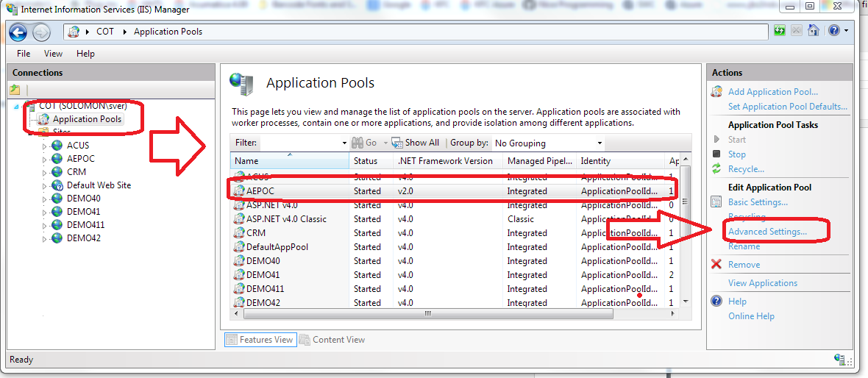Click Set Application Pool Defaults link
Image resolution: width=868 pixels, height=378 pixels.
788,106
